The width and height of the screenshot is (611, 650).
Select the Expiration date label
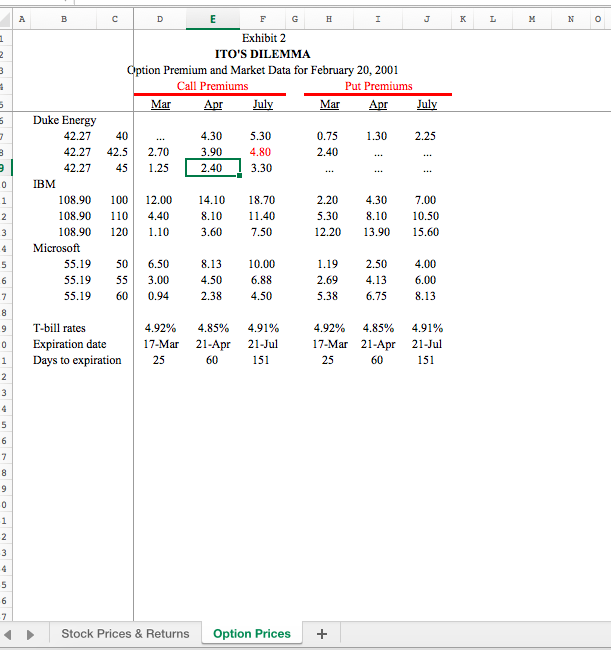pos(70,344)
